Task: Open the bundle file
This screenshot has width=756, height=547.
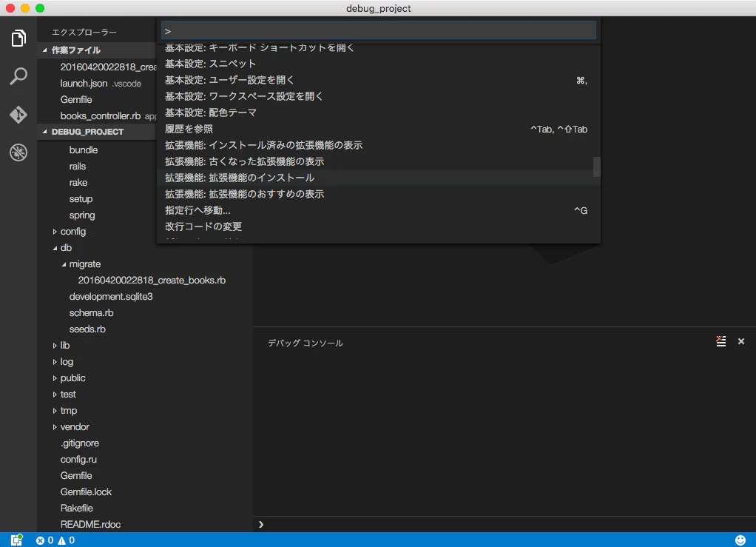Action: click(84, 150)
